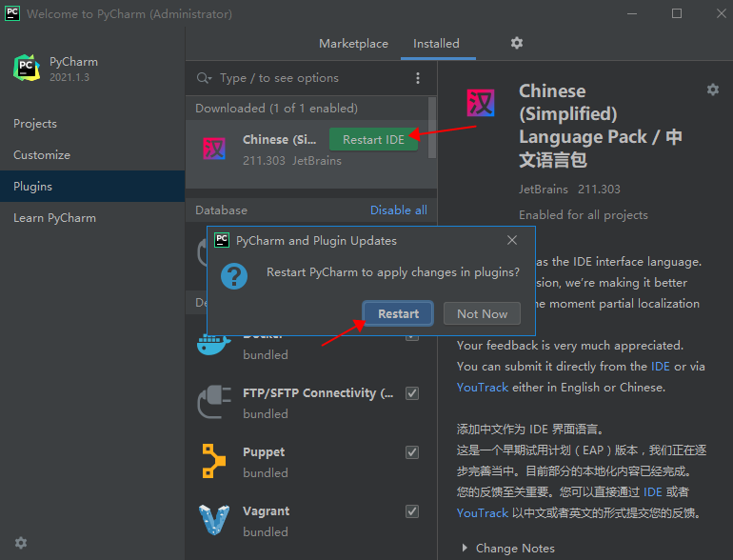Click Restart in the updates dialog
Screen dimensions: 733x560
398,313
